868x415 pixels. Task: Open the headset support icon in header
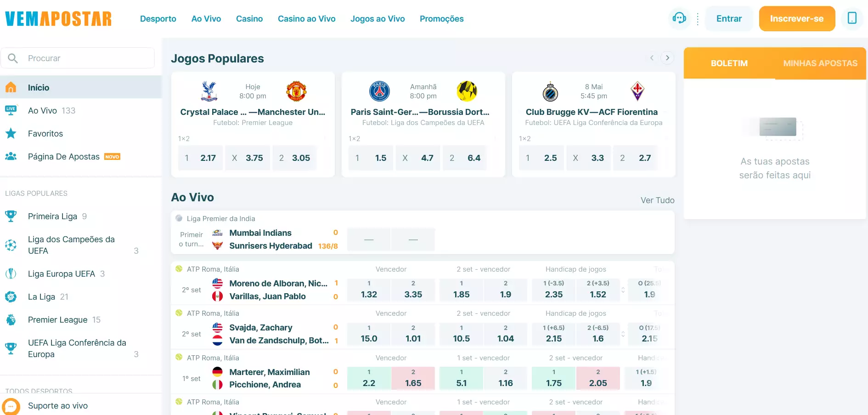click(x=679, y=18)
